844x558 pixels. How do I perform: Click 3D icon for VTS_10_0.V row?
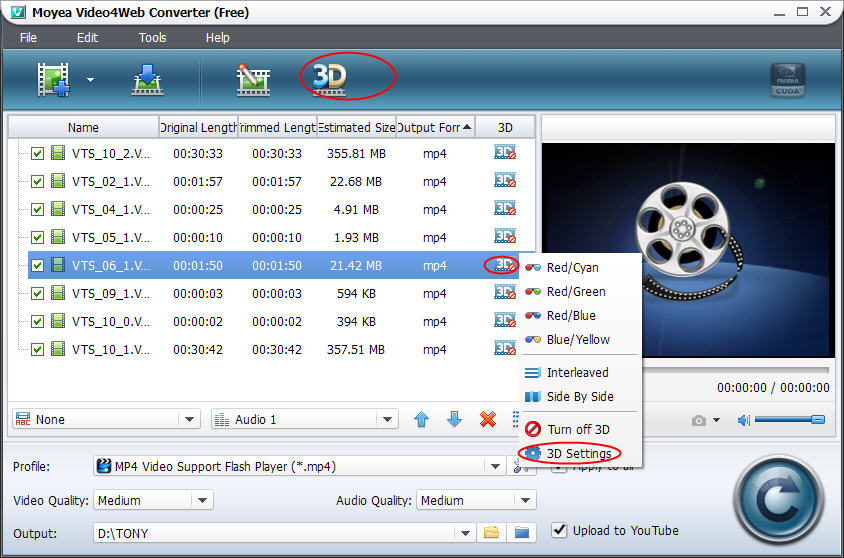point(505,321)
